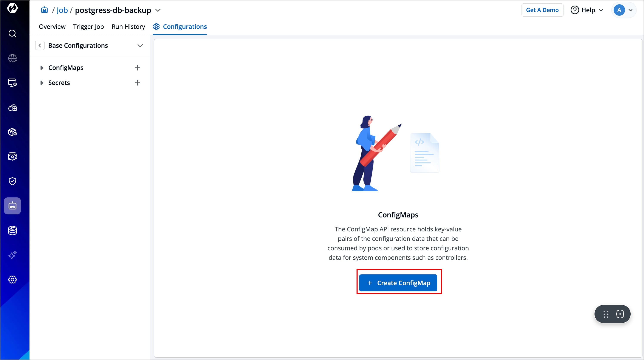This screenshot has height=360, width=644.
Task: Open the database stack icon in sidebar
Action: tap(12, 230)
